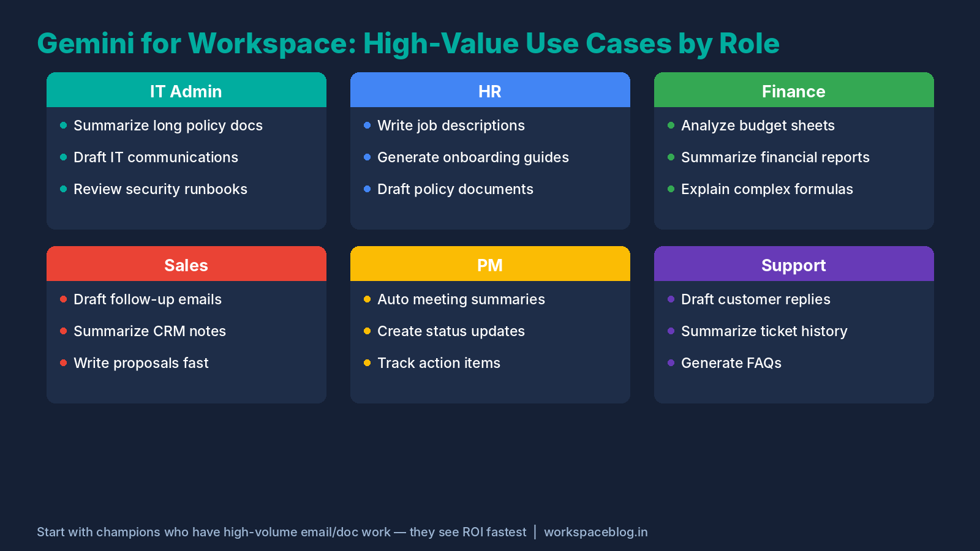
Task: Open the workspaceblog.in link in footer
Action: tap(596, 532)
